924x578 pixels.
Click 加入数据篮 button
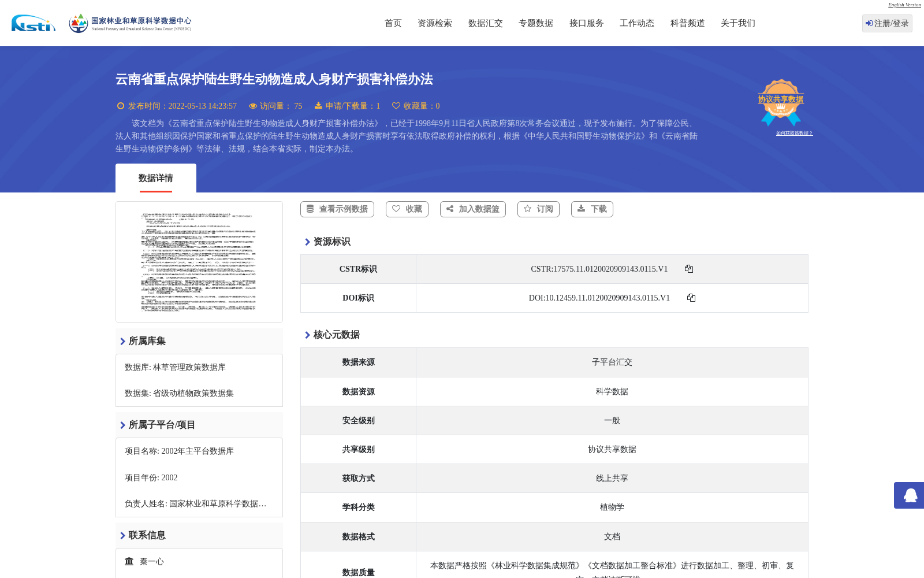(473, 209)
